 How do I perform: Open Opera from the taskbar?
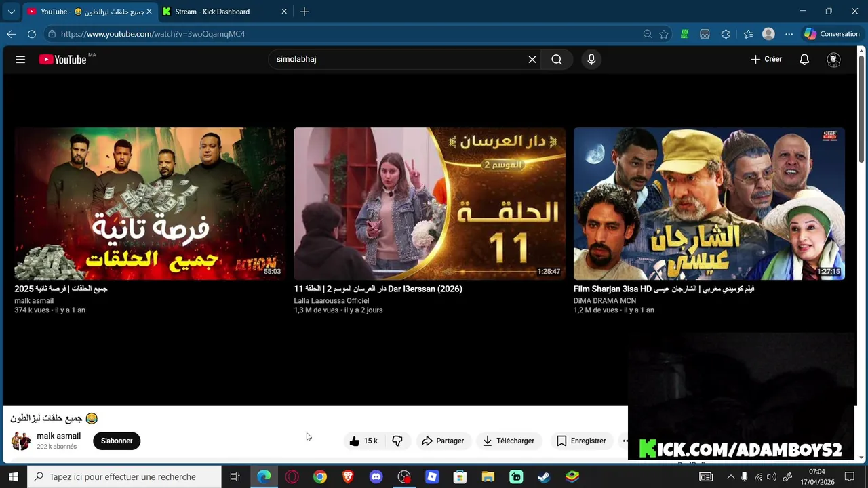292,476
